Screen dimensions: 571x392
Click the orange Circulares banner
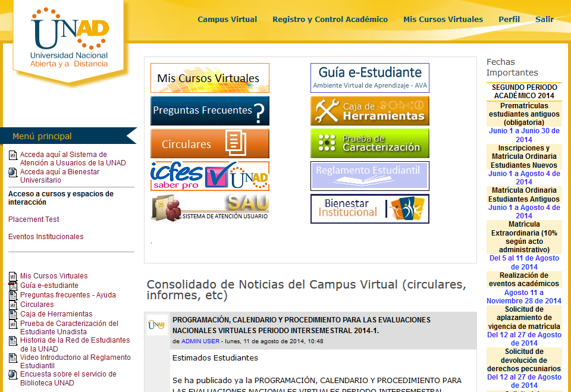209,144
